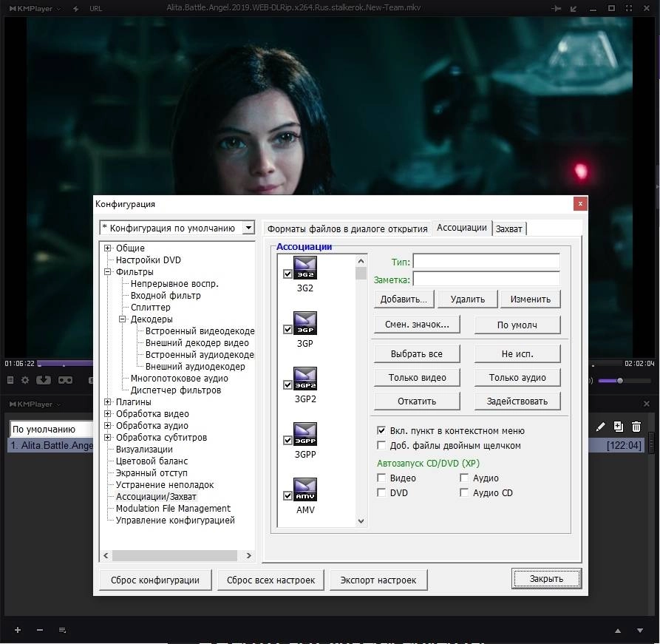Uncheck the 3GP association checkbox

coord(288,329)
